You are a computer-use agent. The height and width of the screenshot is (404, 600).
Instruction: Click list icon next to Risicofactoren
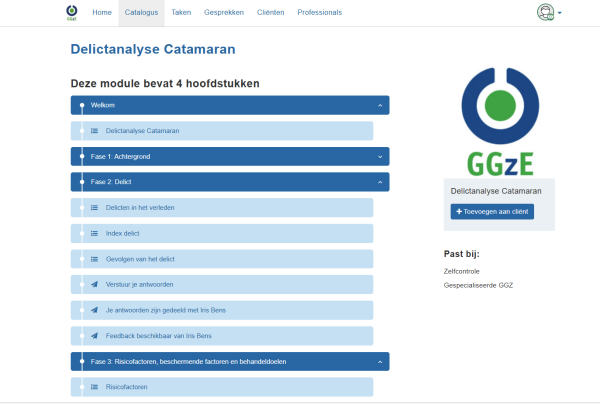click(94, 387)
